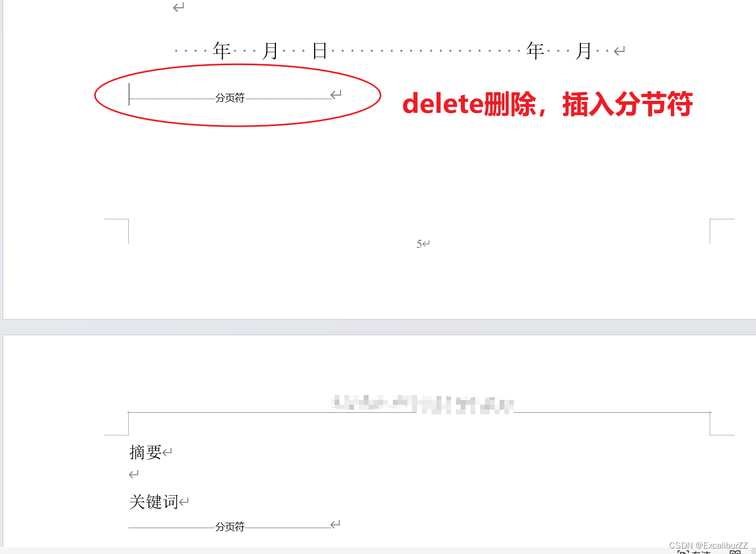Click the red annotation text delete删除，插入分节符
Image resolution: width=756 pixels, height=554 pixels.
(547, 104)
